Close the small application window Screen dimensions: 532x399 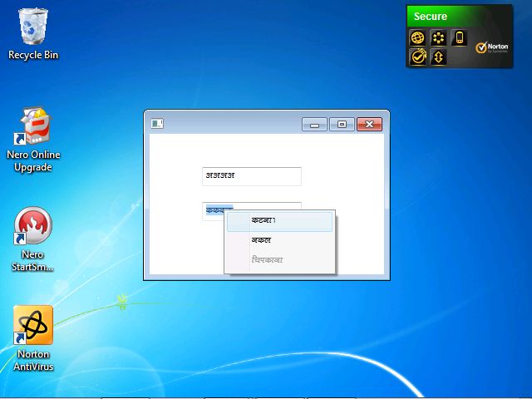click(x=369, y=124)
